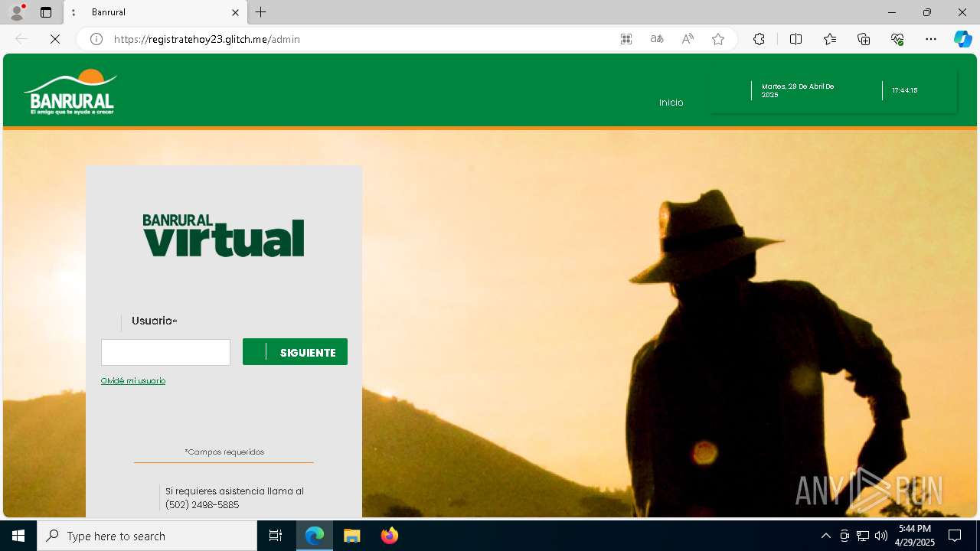Open Task View on taskbar
The width and height of the screenshot is (980, 551).
point(276,536)
